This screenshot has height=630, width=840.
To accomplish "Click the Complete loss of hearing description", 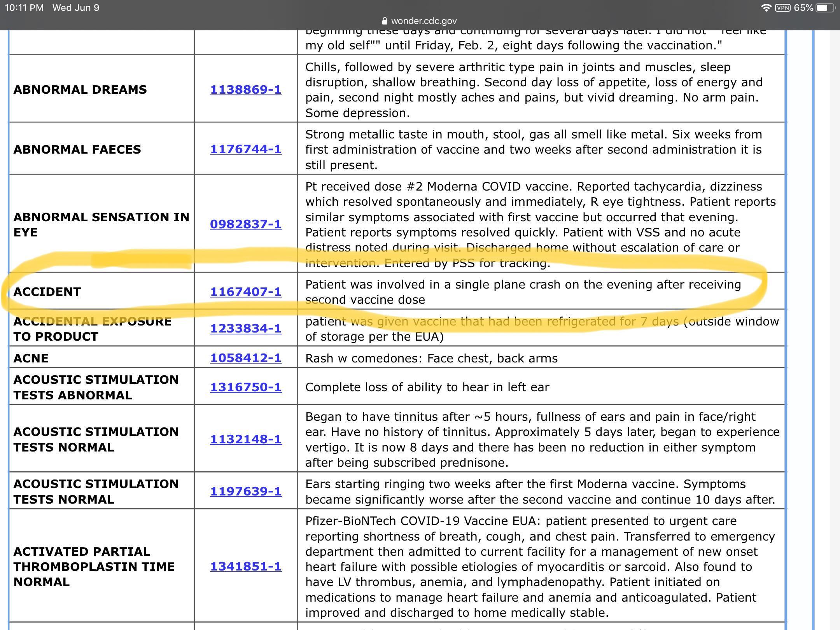I will pyautogui.click(x=427, y=387).
